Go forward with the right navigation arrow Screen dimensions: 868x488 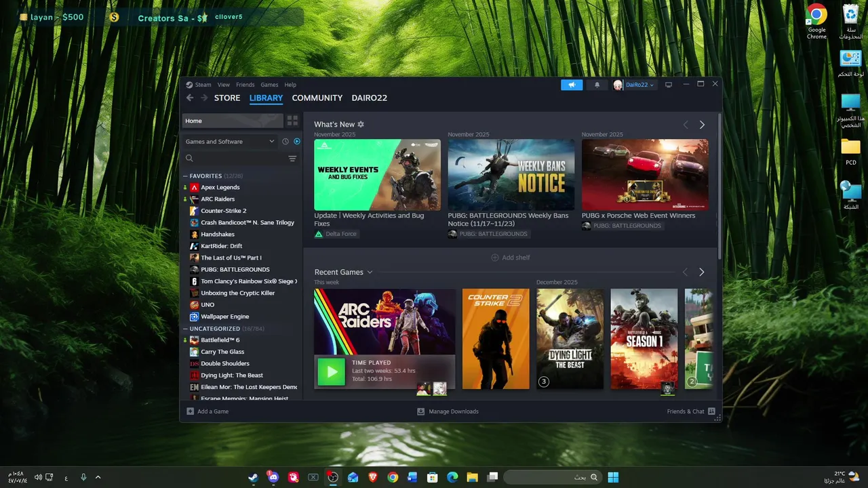coord(204,98)
